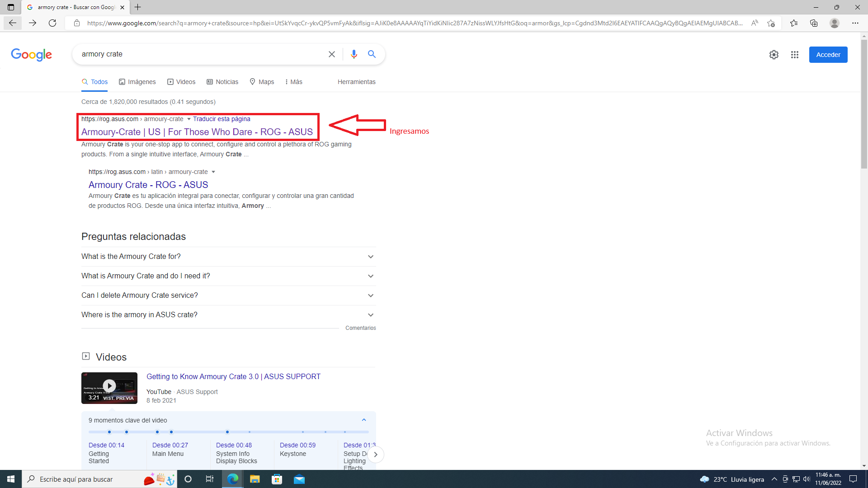Image resolution: width=868 pixels, height=488 pixels.
Task: Open Microsoft Store from taskbar
Action: (277, 479)
